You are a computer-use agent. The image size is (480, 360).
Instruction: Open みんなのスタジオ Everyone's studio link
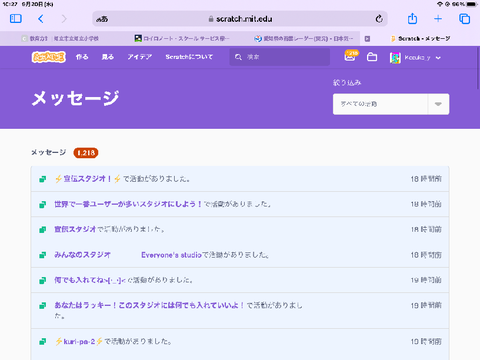click(128, 255)
